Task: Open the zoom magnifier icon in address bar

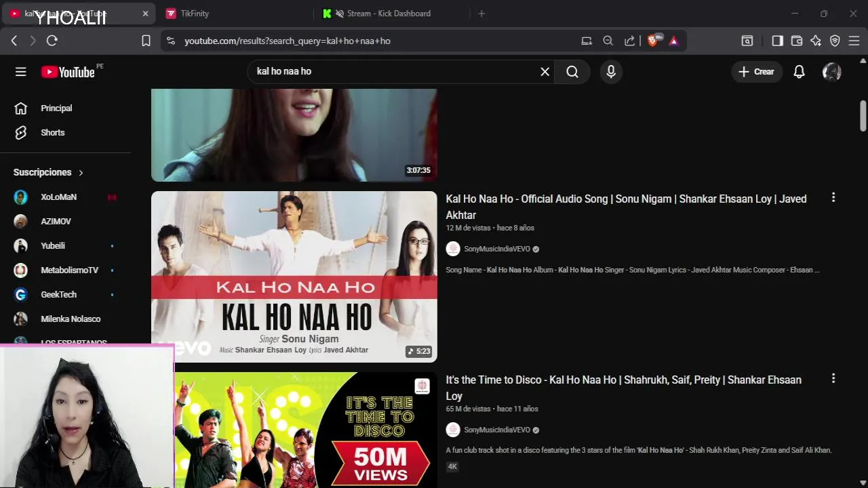Action: tap(608, 41)
